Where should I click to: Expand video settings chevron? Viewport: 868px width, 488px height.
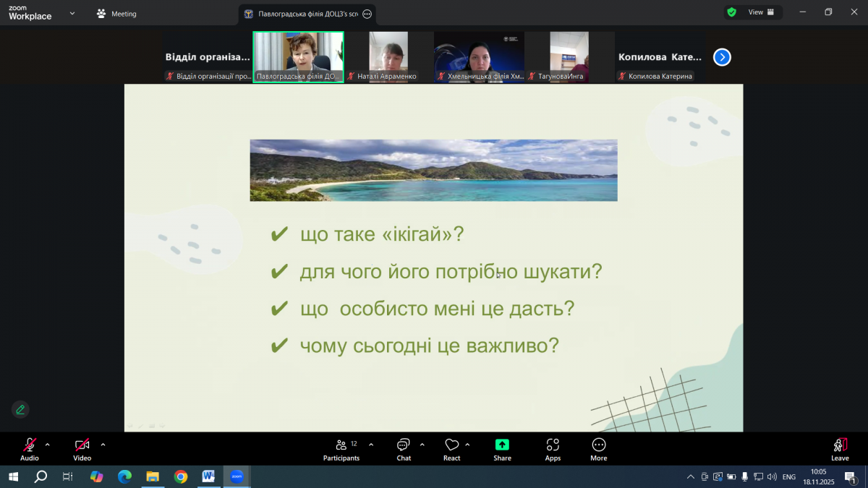click(x=103, y=445)
